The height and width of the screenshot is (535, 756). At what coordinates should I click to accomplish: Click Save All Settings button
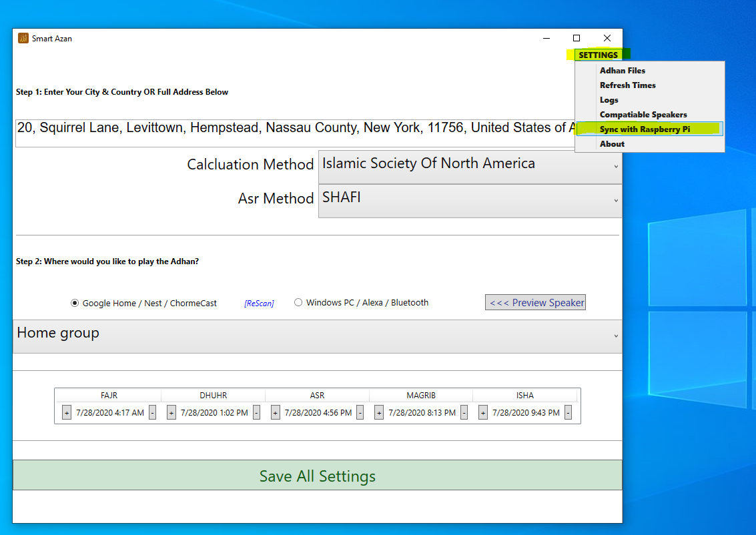point(317,475)
